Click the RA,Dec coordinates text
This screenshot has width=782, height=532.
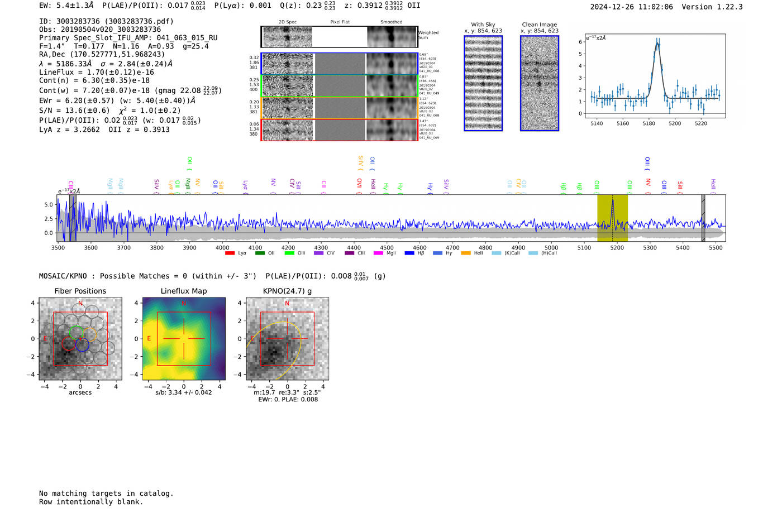[102, 55]
